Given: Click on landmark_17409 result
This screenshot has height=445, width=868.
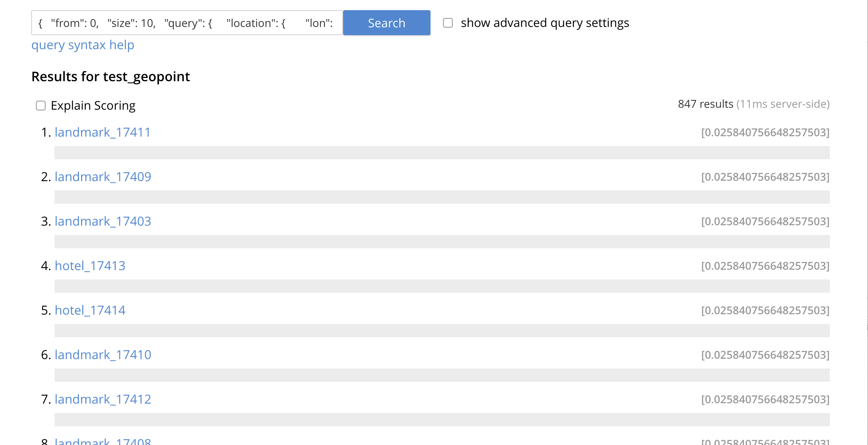Looking at the screenshot, I should click(x=103, y=176).
